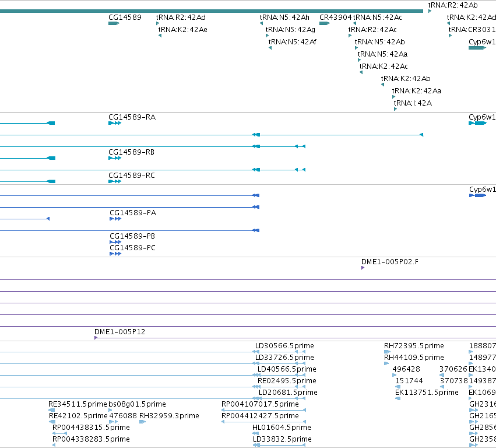Select the 370626 feature label
This screenshot has width=496, height=448.
(453, 369)
